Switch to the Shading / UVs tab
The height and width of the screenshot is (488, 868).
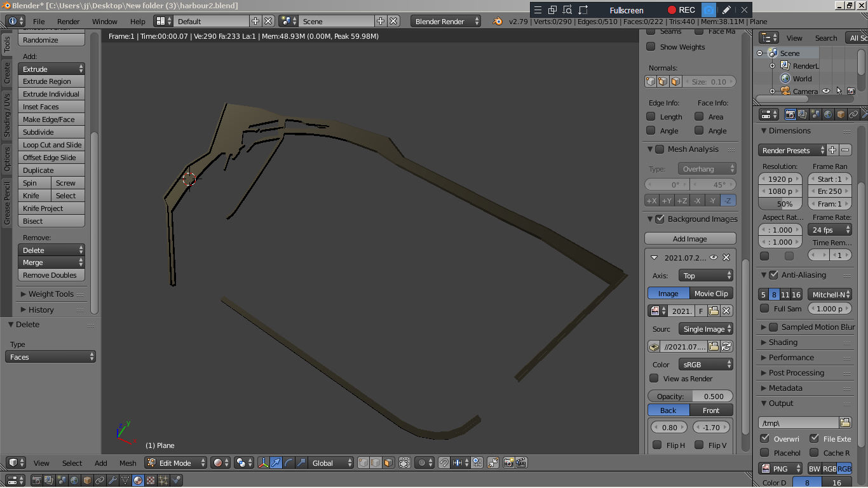pyautogui.click(x=7, y=115)
